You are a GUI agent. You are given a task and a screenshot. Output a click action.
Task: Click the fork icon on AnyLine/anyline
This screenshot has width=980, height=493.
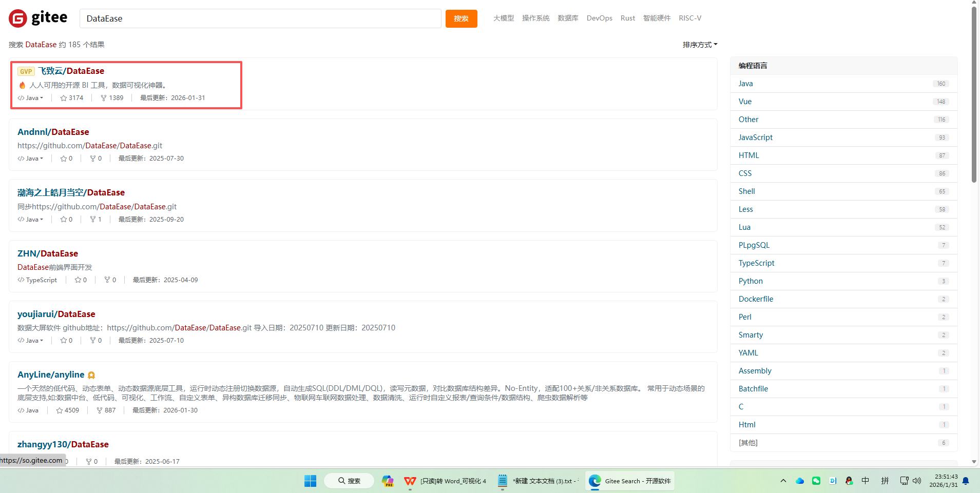tap(99, 410)
